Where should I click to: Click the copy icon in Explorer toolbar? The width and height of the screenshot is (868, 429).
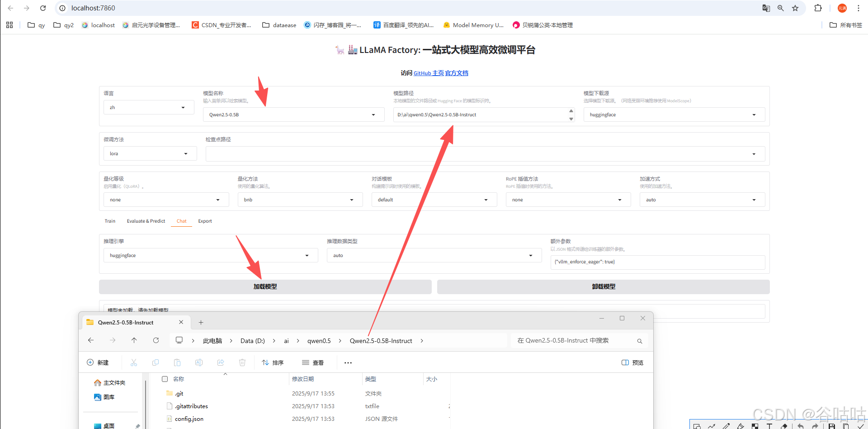pos(156,362)
